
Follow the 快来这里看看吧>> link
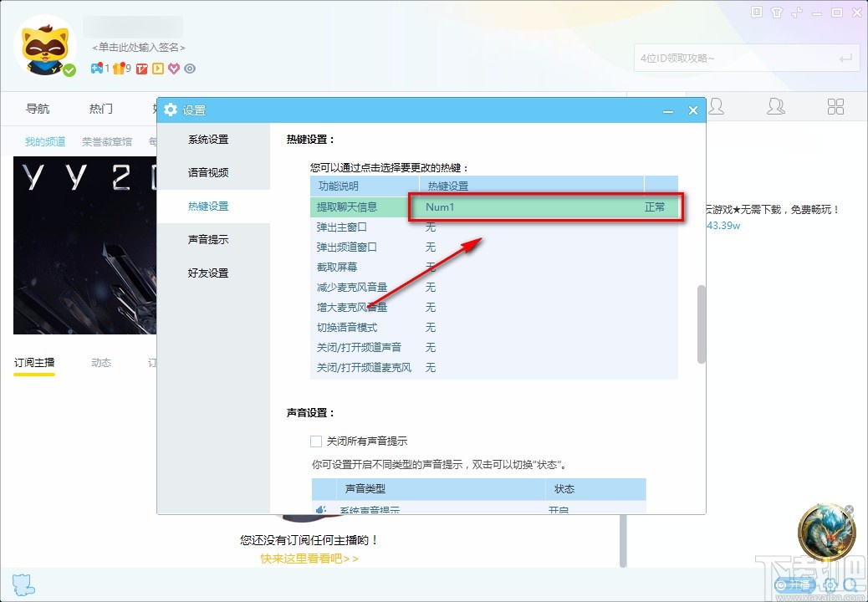309,559
